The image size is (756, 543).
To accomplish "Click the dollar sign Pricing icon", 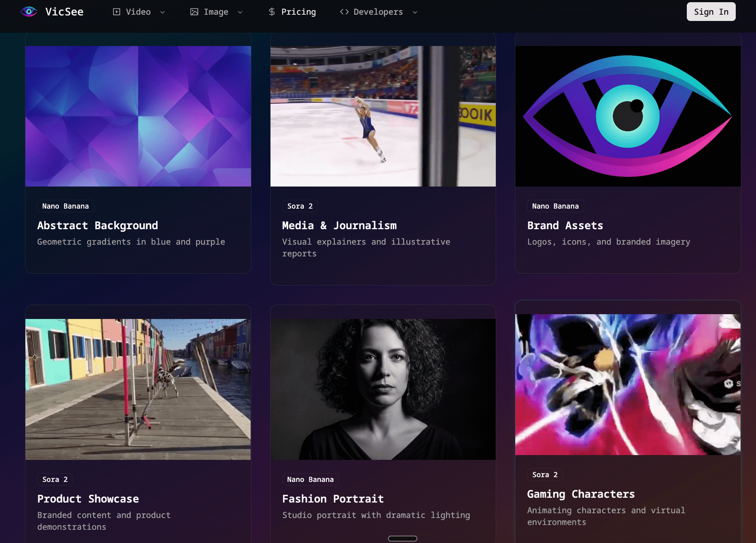I will click(272, 12).
